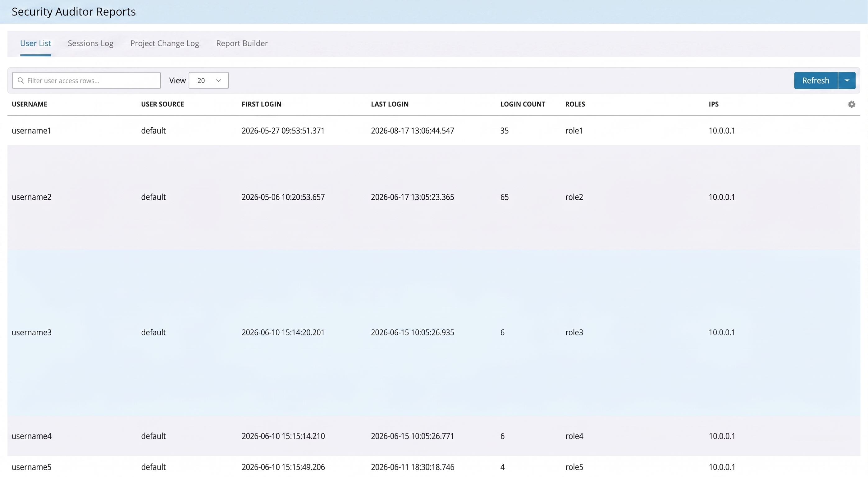Expand the View rows-per-page dropdown
This screenshot has width=868, height=477.
click(x=208, y=80)
